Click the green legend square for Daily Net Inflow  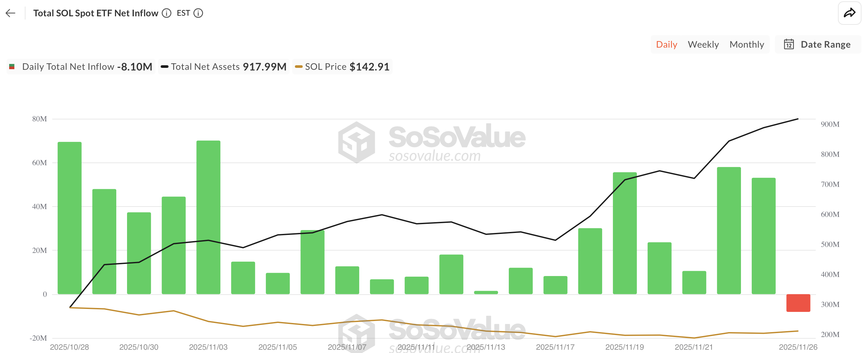tap(12, 66)
